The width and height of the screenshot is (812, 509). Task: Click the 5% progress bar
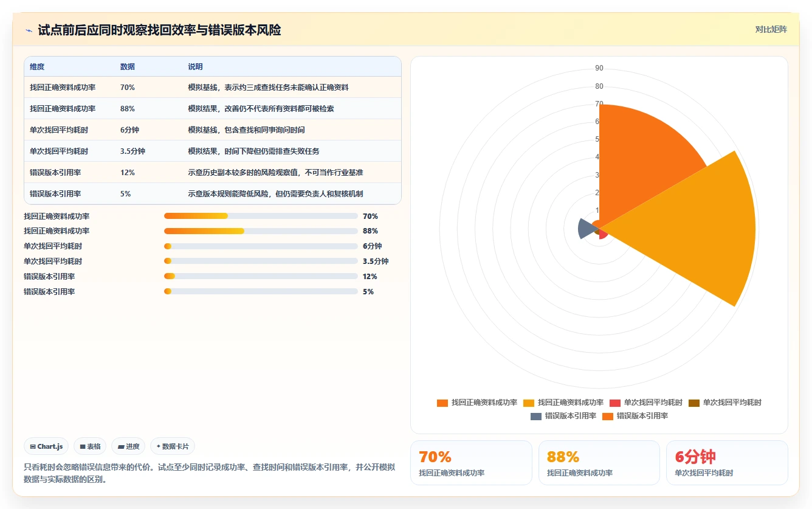pos(261,292)
